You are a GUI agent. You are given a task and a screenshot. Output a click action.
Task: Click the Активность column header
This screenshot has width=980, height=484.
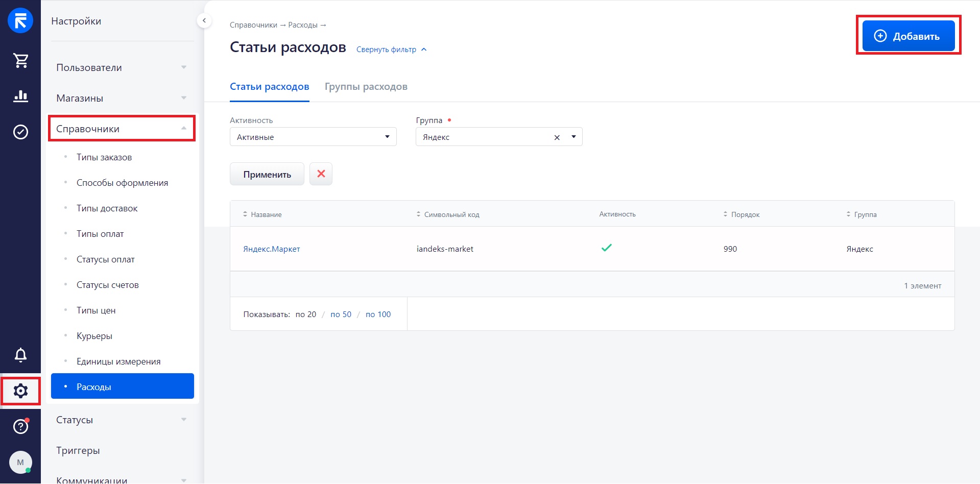pos(617,214)
